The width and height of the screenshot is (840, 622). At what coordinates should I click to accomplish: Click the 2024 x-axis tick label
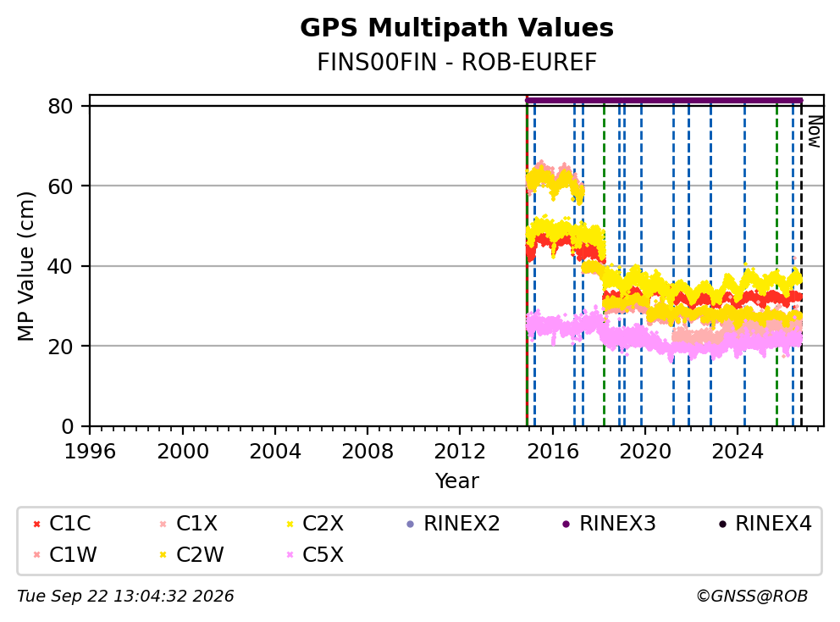point(738,452)
